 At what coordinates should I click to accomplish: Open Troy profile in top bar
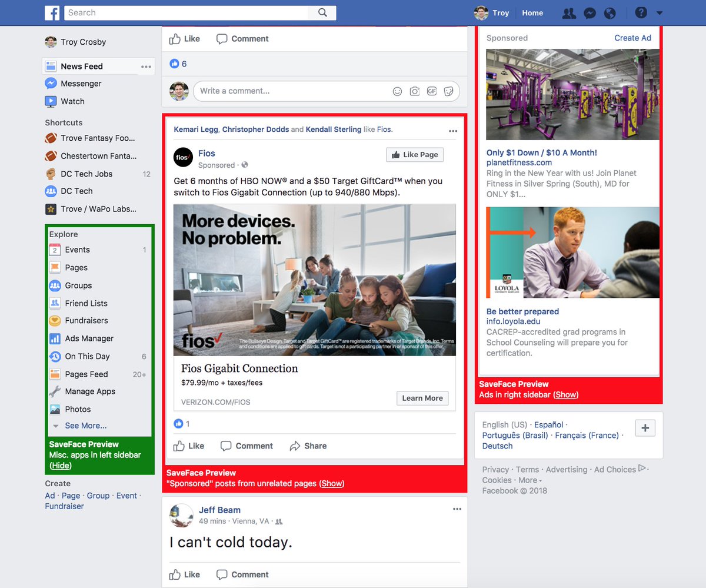(492, 13)
